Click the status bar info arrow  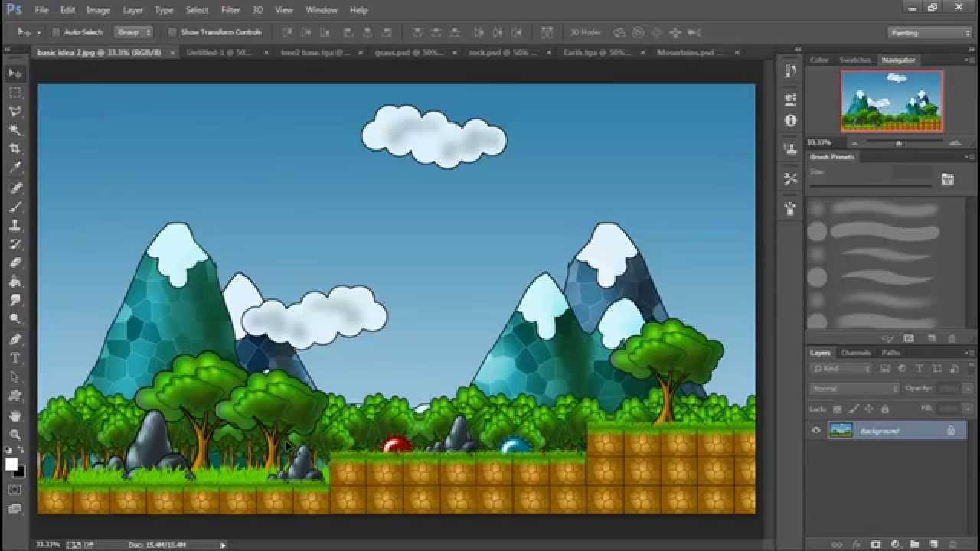(223, 545)
